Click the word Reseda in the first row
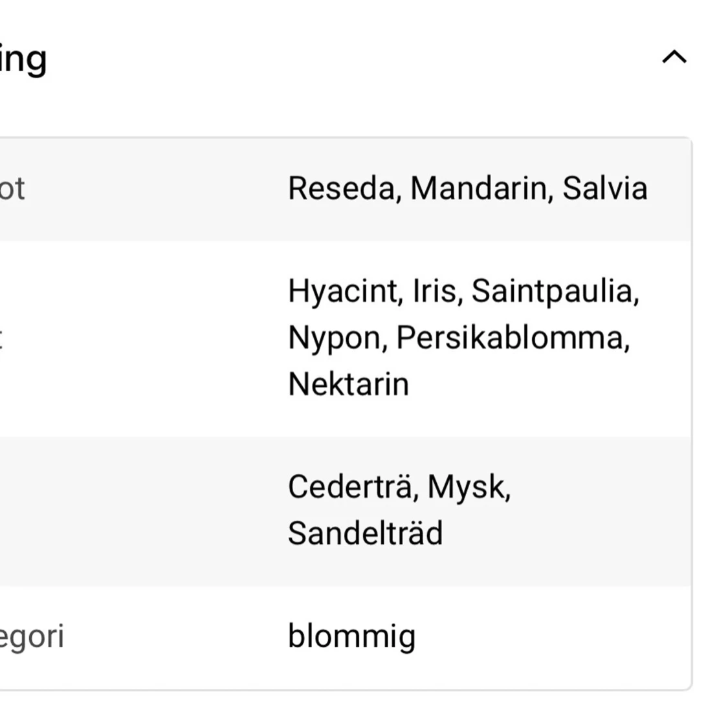728x727 pixels. point(340,189)
